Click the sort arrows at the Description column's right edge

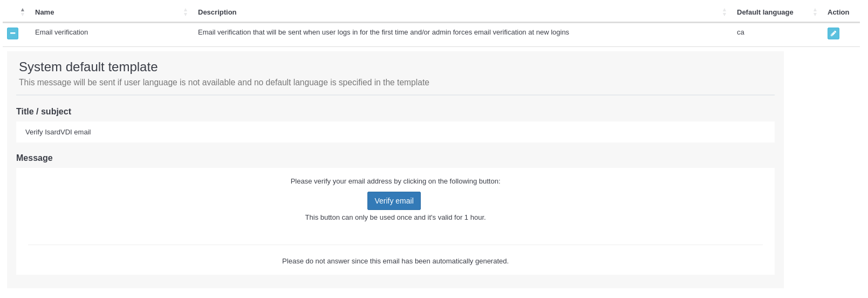[x=724, y=12]
